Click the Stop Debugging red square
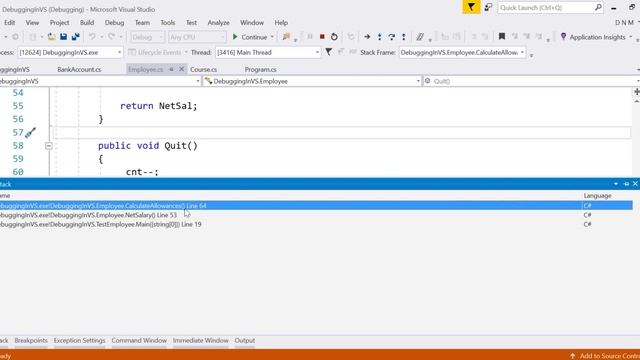The image size is (640, 360). (322, 37)
